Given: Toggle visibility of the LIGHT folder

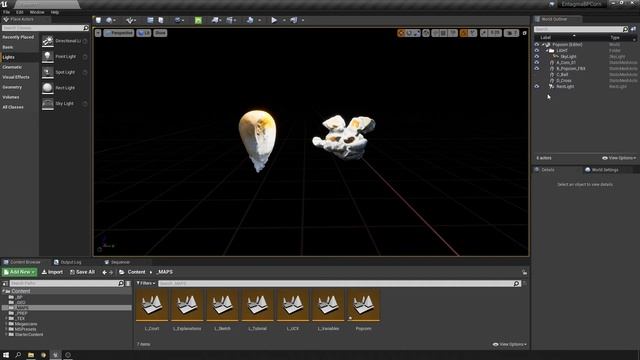Looking at the screenshot, I should 537,51.
